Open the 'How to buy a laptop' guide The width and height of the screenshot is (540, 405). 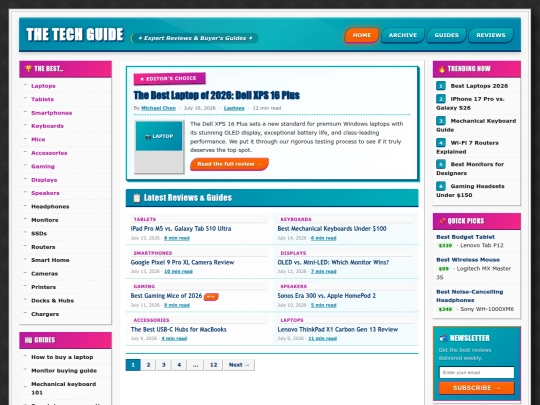[x=62, y=357]
